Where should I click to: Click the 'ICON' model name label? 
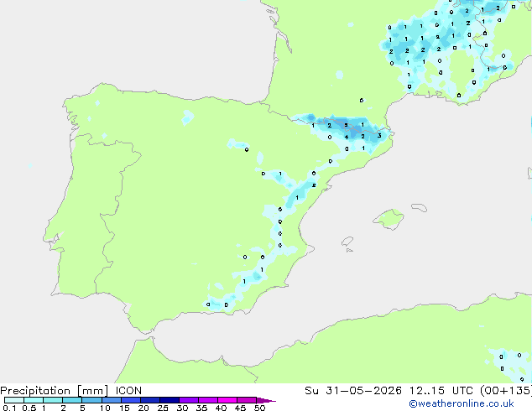click(128, 391)
